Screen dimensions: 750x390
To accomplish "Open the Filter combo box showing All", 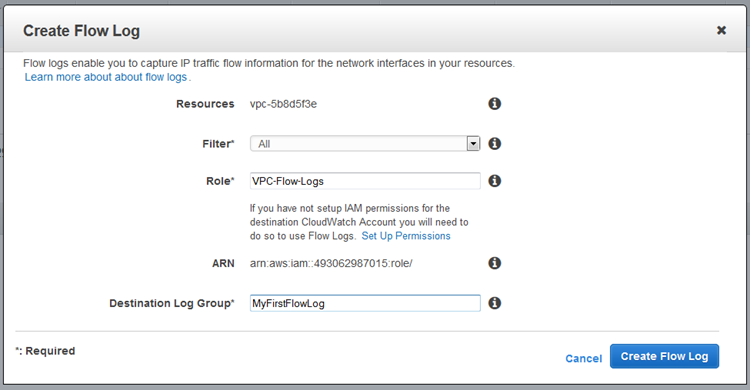I will [x=365, y=144].
